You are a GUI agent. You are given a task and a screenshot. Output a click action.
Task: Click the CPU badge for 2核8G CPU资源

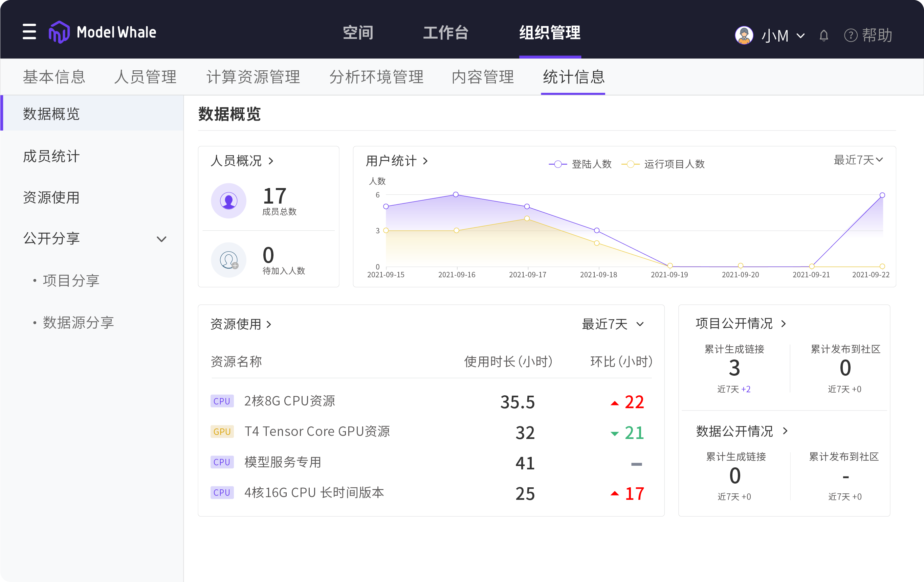pyautogui.click(x=222, y=401)
